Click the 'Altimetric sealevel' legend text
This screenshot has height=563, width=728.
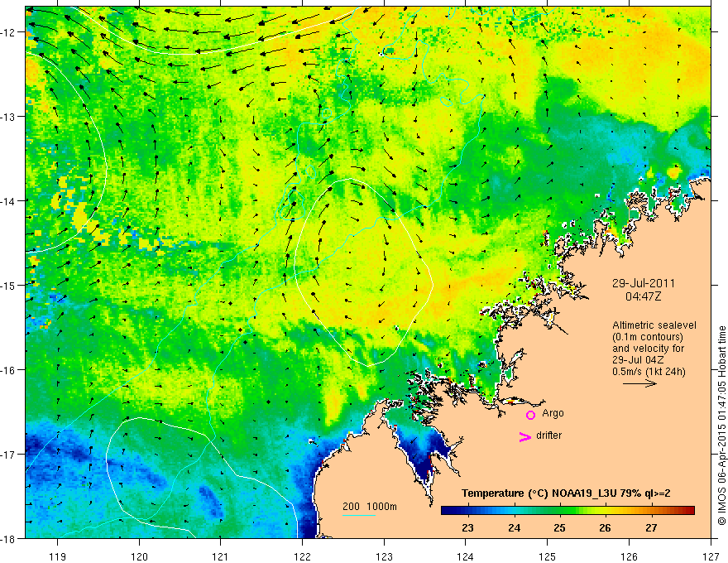pos(654,325)
